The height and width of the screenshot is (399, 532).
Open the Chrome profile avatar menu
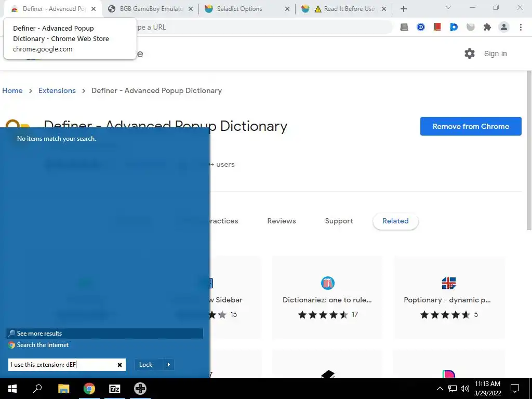click(x=504, y=27)
